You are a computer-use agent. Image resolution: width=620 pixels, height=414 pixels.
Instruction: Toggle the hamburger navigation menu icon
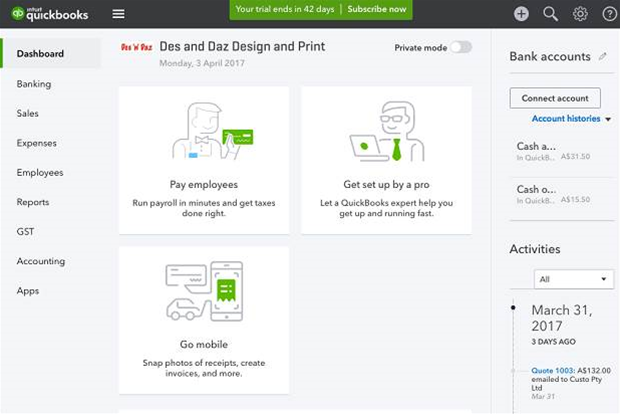click(118, 14)
